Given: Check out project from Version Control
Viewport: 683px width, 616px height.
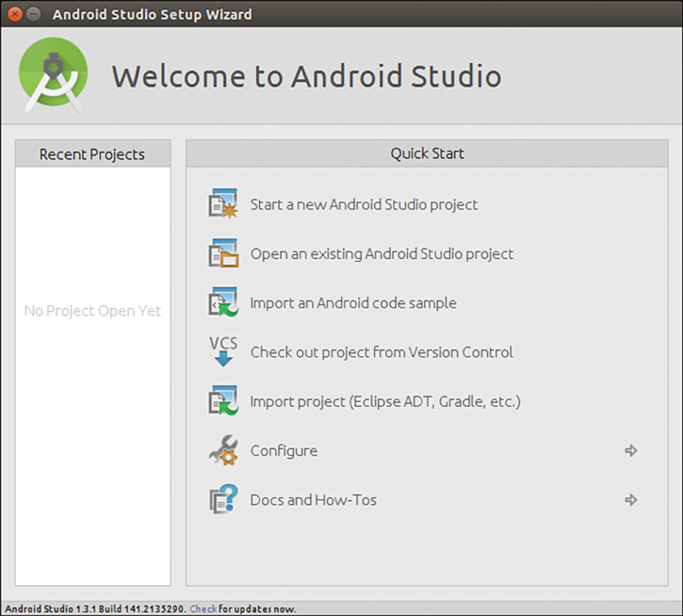Looking at the screenshot, I should coord(382,352).
